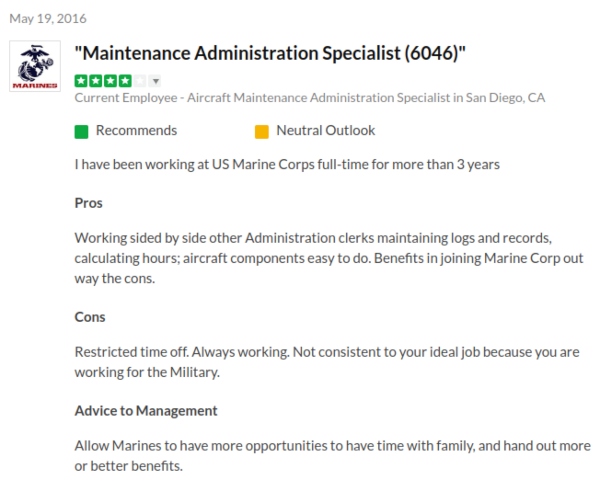Image resolution: width=600 pixels, height=491 pixels.
Task: Expand the star rating breakdown arrow
Action: pos(155,81)
